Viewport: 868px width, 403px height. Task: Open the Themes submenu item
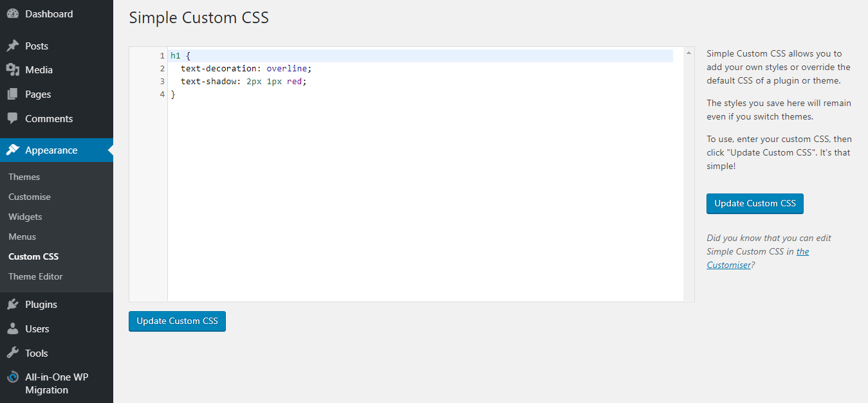click(x=24, y=177)
